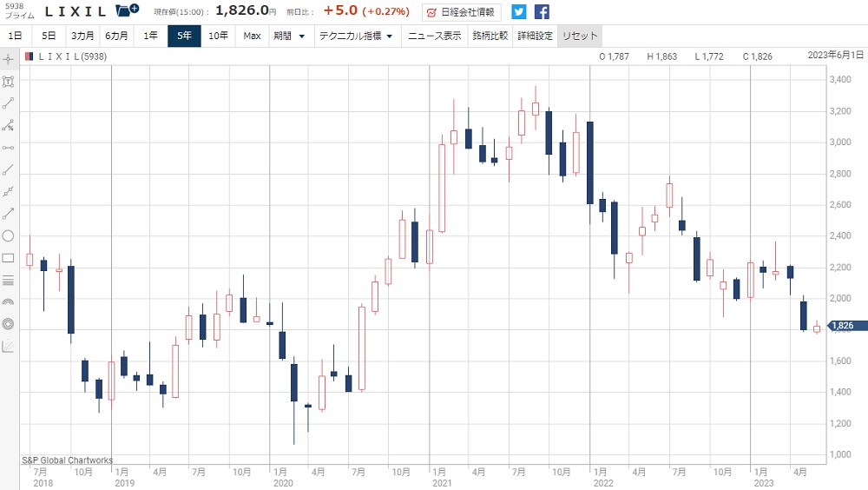Click the S&P Global Chartworks label
This screenshot has width=868, height=490.
[67, 460]
